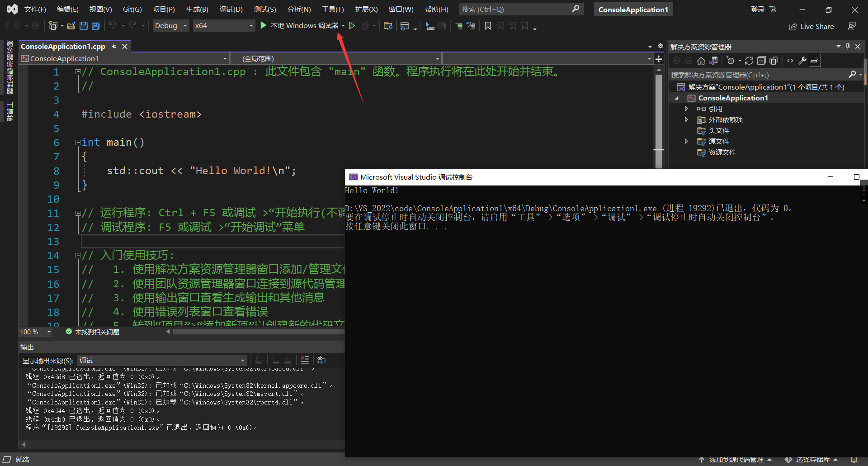
Task: Click the Undo arrow icon
Action: pos(113,26)
